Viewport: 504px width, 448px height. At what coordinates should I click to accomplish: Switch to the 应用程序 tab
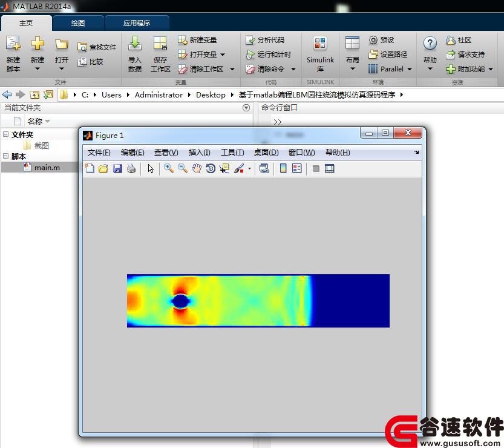click(x=137, y=23)
